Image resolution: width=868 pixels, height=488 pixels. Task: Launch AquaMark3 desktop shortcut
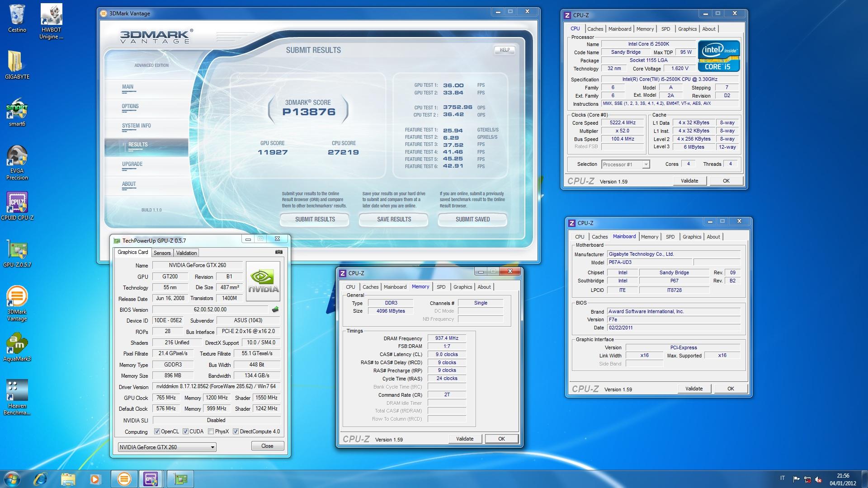17,347
